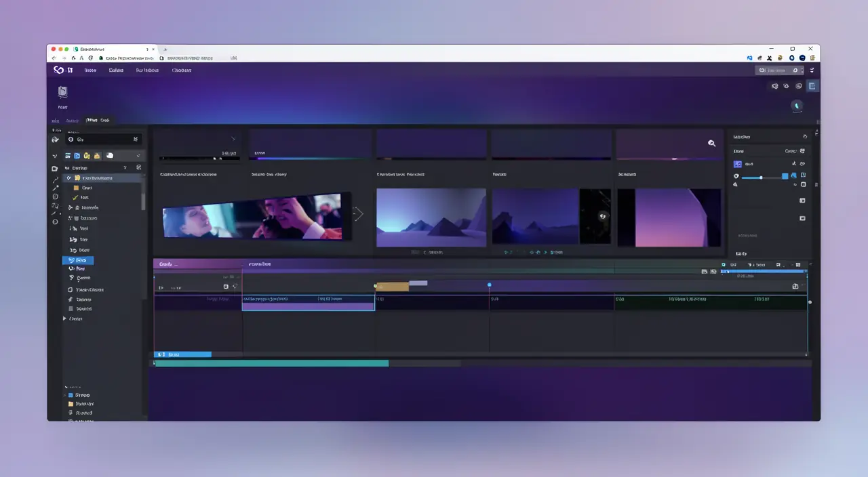Viewport: 868px width, 477px height.
Task: Click the playback controls under the dark mountains
Action: [534, 252]
